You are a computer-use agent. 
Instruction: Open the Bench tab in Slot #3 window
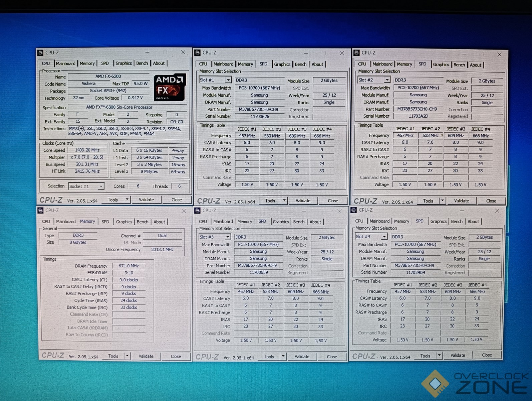[x=299, y=222]
